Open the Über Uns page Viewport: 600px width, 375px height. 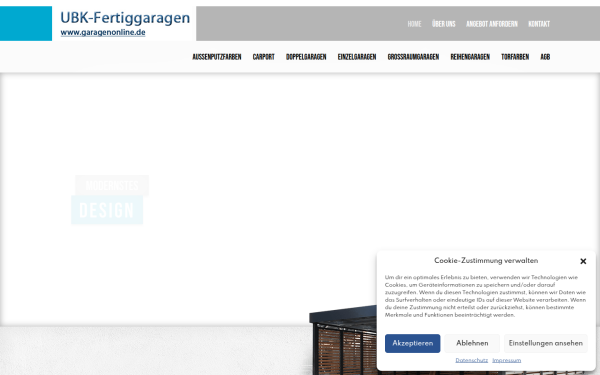pos(444,24)
